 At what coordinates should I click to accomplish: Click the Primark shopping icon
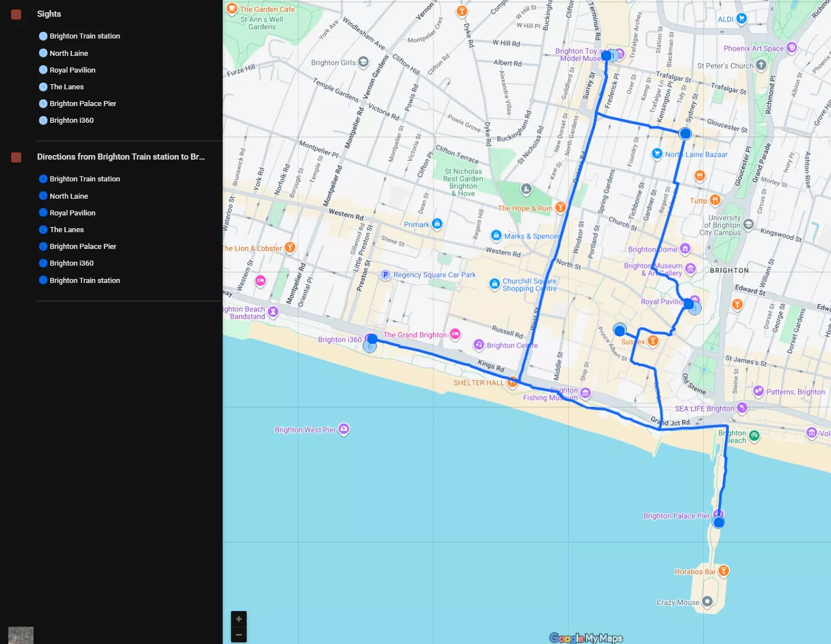(437, 224)
